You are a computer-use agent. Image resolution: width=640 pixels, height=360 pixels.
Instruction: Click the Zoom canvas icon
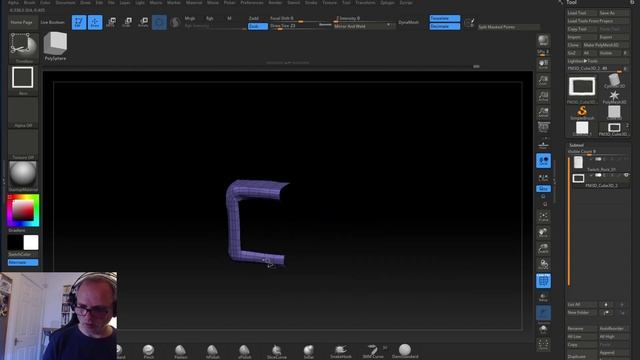coord(543,80)
